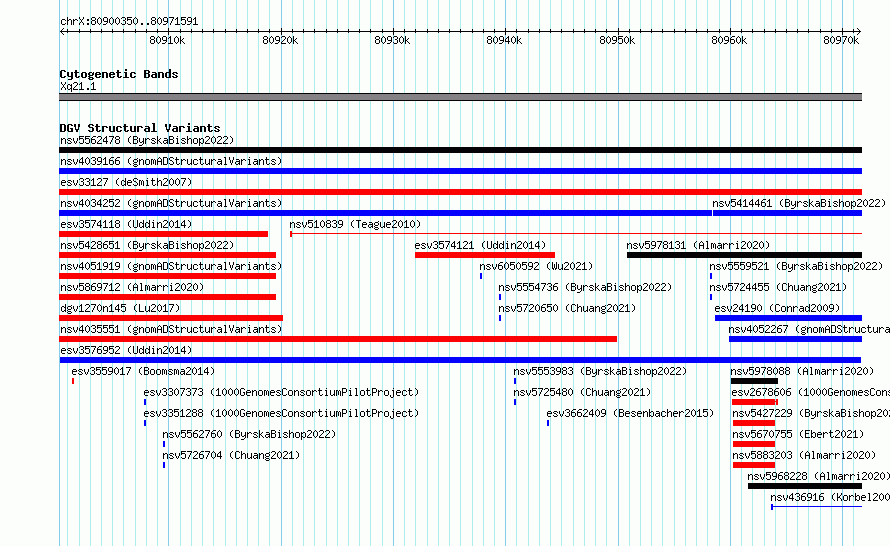The width and height of the screenshot is (890, 546).
Task: Click the blue bar of esv3576952
Action: point(460,360)
